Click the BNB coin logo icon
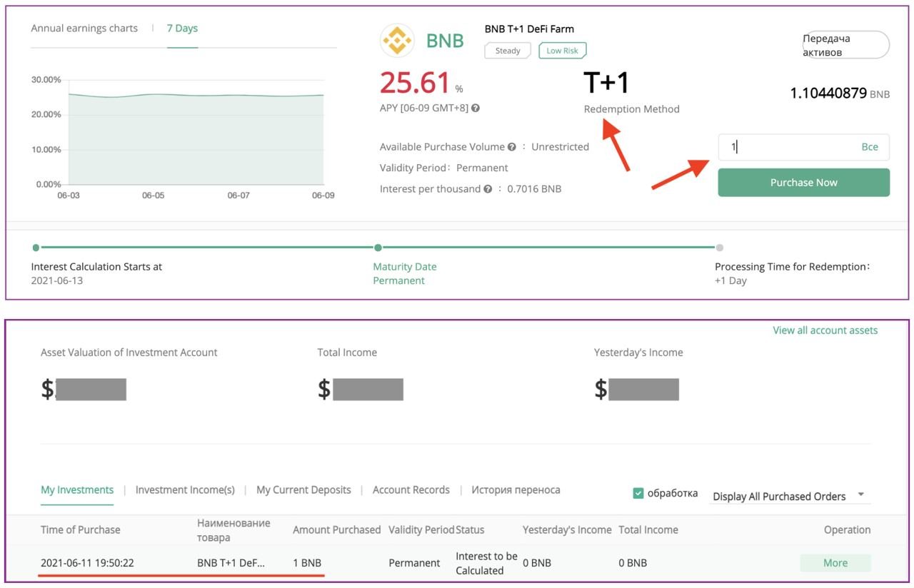This screenshot has width=914, height=588. click(397, 40)
